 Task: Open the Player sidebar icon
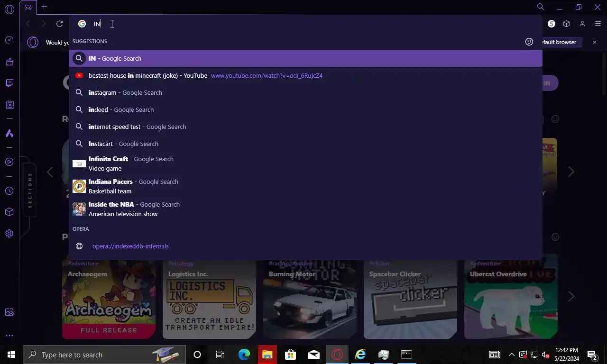click(x=9, y=162)
